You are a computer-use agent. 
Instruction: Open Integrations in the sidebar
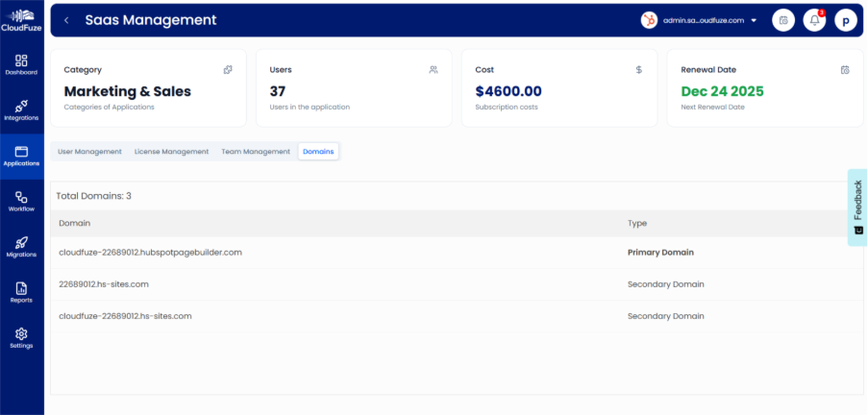[21, 110]
